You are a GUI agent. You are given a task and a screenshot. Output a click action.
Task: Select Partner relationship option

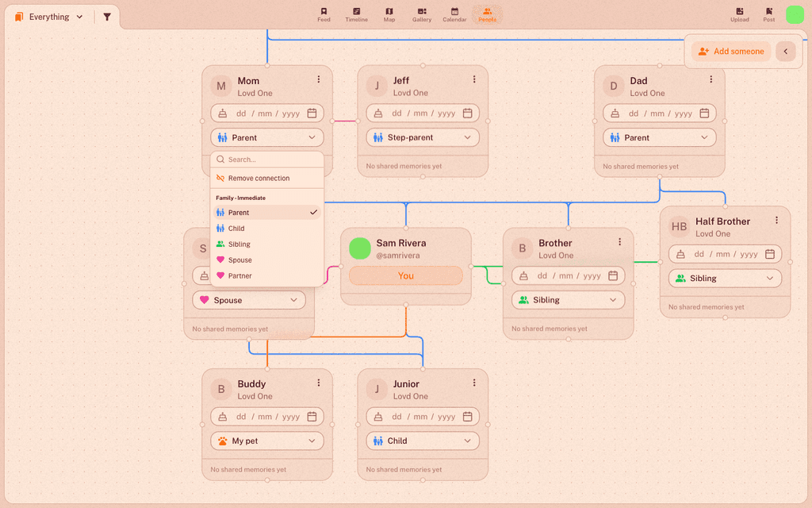(267, 275)
